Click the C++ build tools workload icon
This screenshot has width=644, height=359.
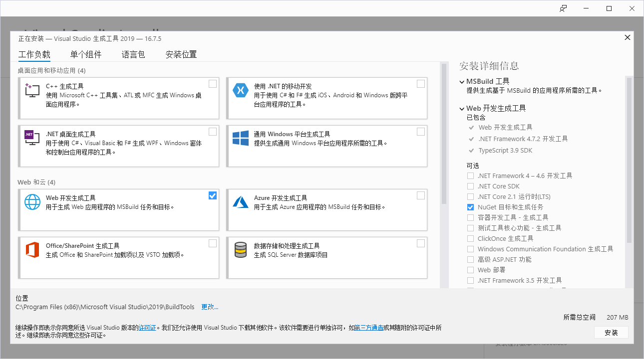click(x=32, y=90)
